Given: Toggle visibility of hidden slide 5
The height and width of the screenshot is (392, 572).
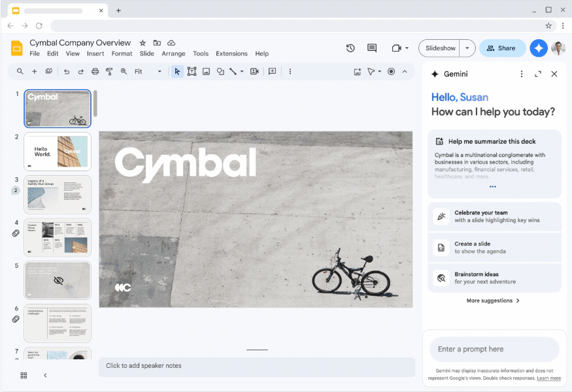Looking at the screenshot, I should [57, 279].
